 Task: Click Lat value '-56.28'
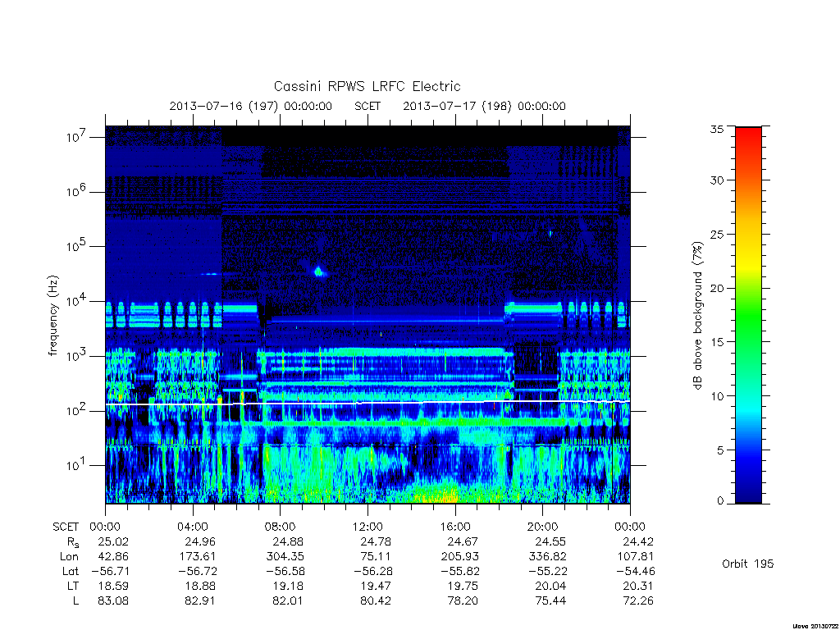[372, 571]
